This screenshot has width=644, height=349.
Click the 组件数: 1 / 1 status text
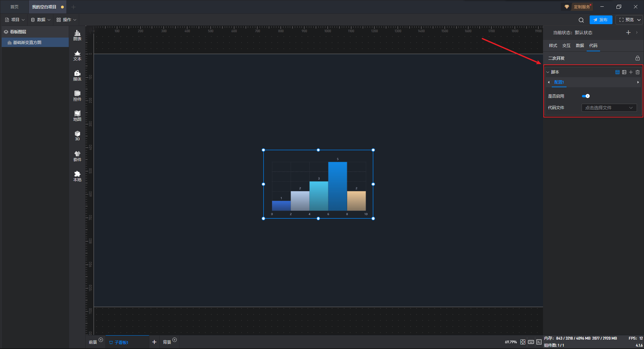(x=554, y=345)
